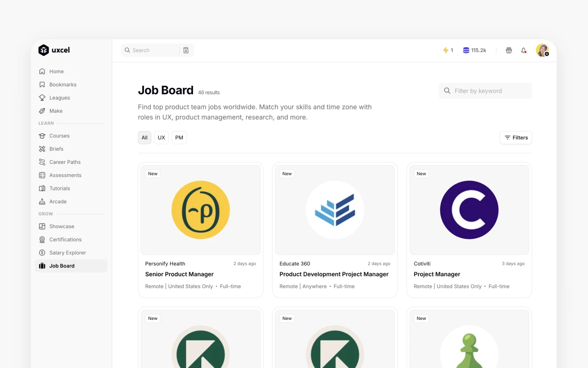Click New badge on Personify Health card
This screenshot has height=368, width=588.
(153, 174)
